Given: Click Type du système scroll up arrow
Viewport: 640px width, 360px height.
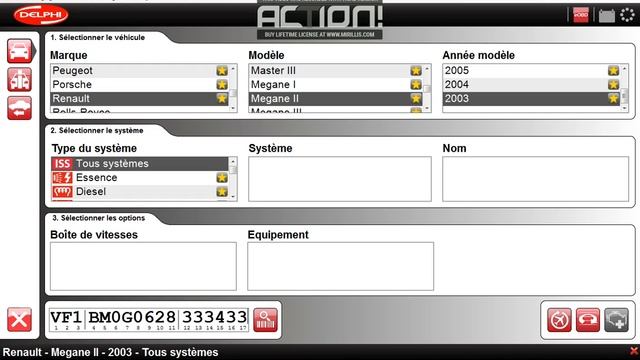Looking at the screenshot, I should pos(233,161).
